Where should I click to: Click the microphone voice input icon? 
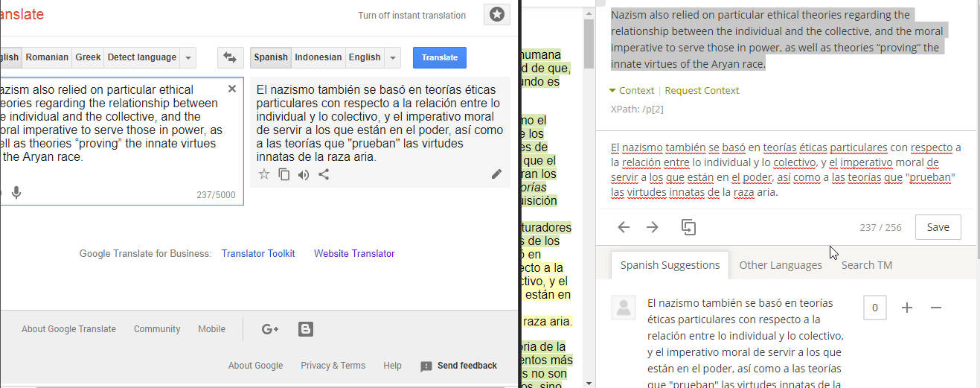16,193
